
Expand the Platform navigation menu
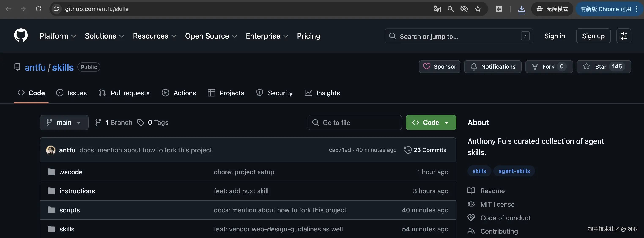[x=58, y=36]
